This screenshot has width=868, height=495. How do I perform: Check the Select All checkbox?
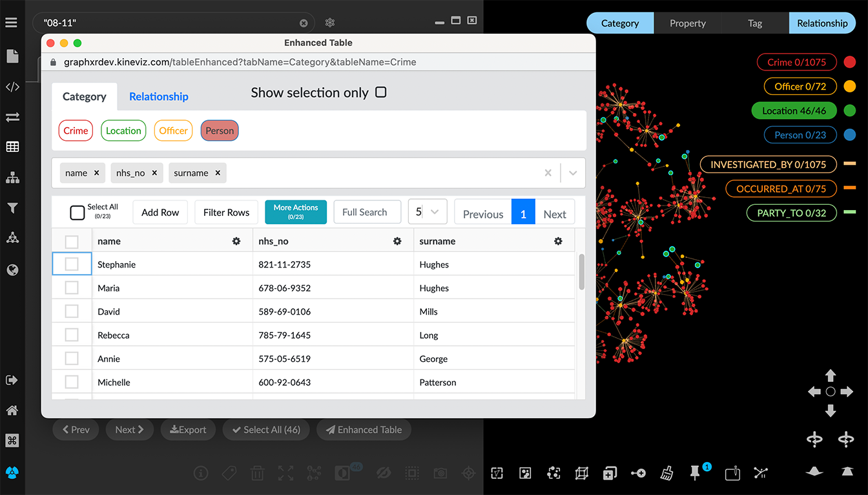click(x=77, y=213)
